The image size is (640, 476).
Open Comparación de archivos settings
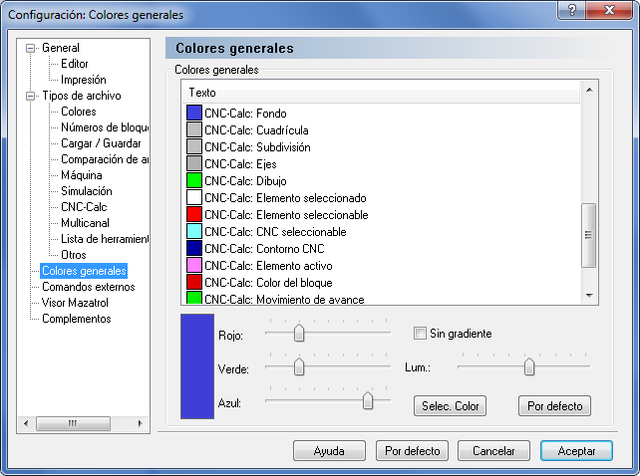(x=104, y=159)
